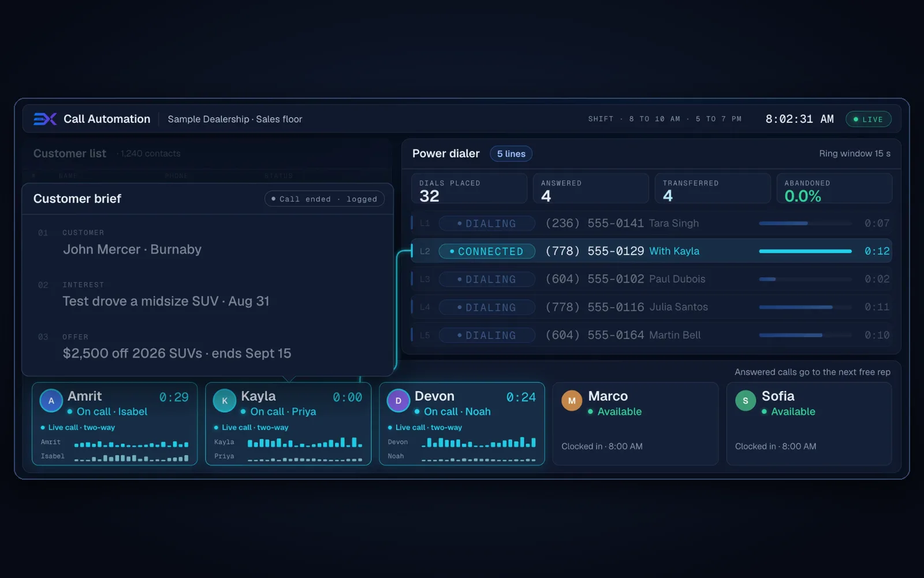Click the $2,500 off 2026 SUVs offer
The height and width of the screenshot is (578, 924).
tap(177, 353)
